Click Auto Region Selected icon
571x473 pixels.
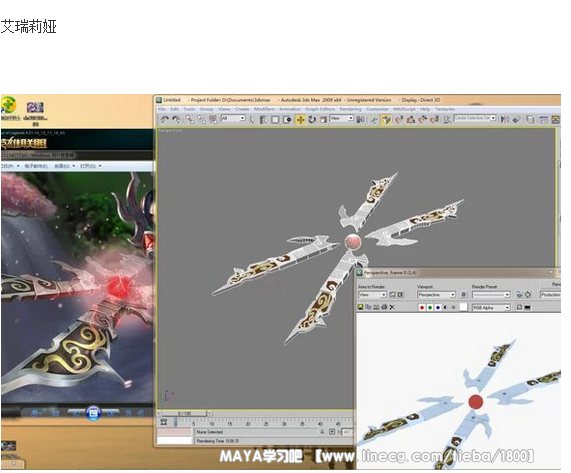pos(400,295)
